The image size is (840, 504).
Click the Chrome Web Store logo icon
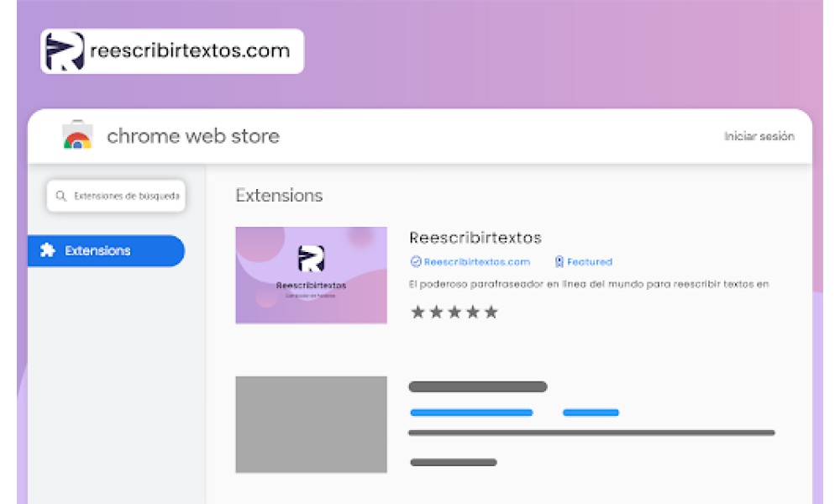(x=77, y=135)
